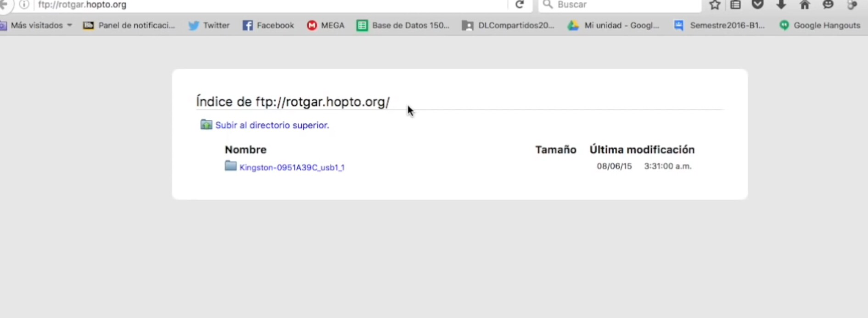Viewport: 868px width, 318px height.
Task: Open the Kingston folder icon
Action: point(230,166)
